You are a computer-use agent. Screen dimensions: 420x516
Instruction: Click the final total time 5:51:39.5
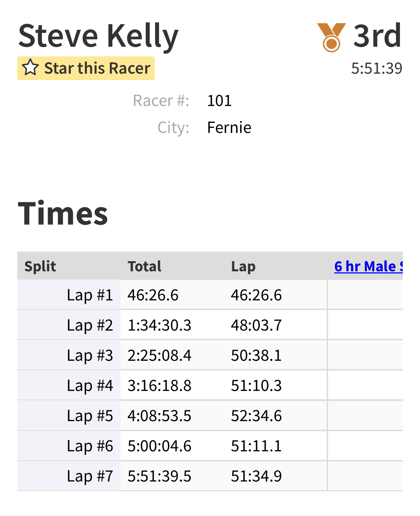(159, 476)
